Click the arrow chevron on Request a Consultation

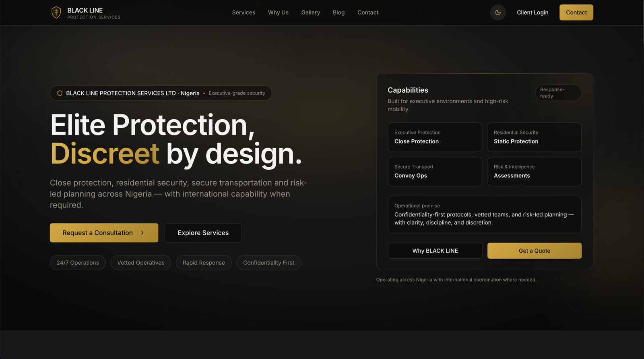pyautogui.click(x=142, y=233)
